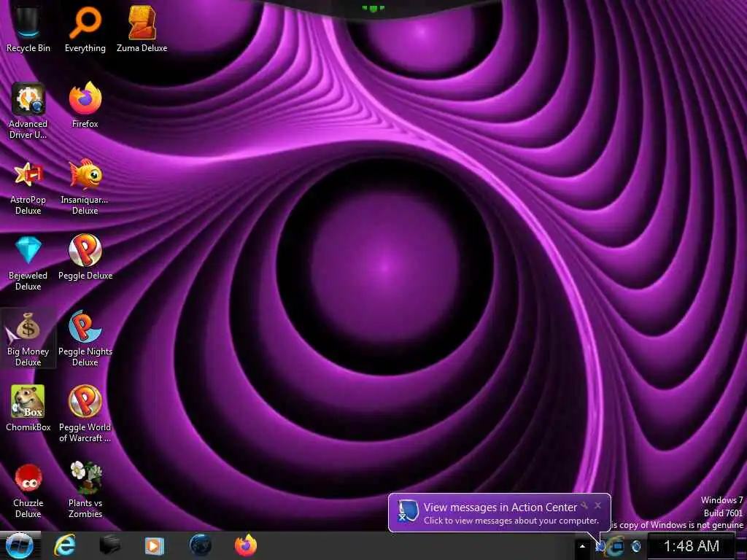The image size is (747, 560).
Task: Launch Windows Media Player from taskbar
Action: 155,545
